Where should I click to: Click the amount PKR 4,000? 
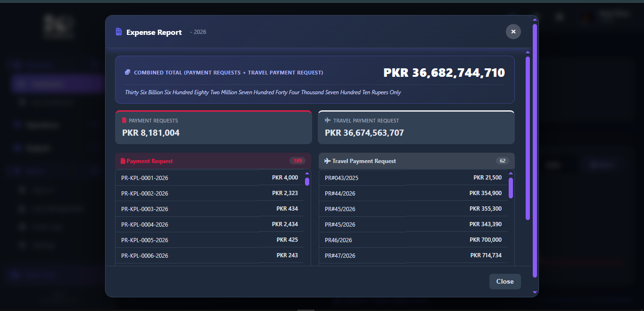point(285,178)
